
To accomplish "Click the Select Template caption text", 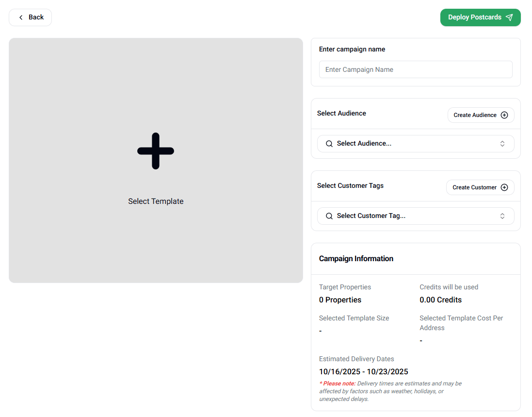I will (x=156, y=201).
